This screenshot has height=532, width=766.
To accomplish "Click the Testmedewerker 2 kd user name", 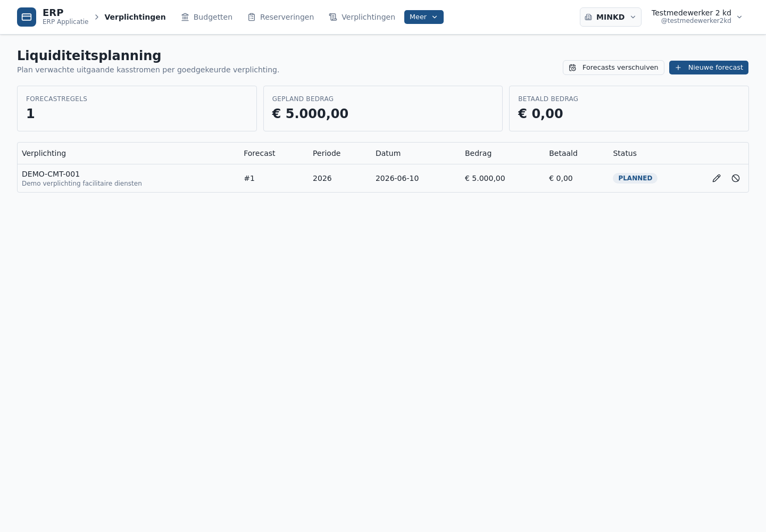I will (x=692, y=13).
